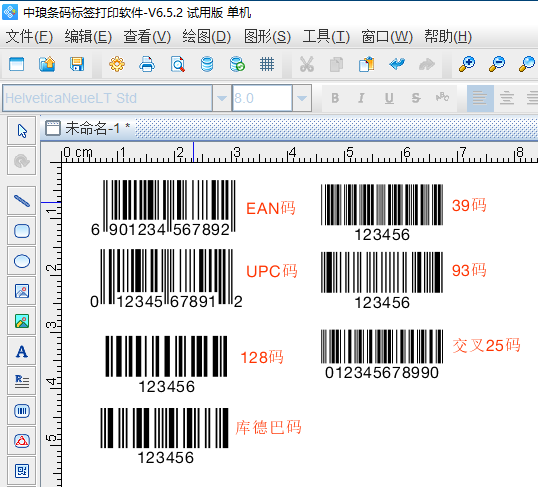Toggle Underline formatting button
This screenshot has width=538, height=487.
coord(389,98)
